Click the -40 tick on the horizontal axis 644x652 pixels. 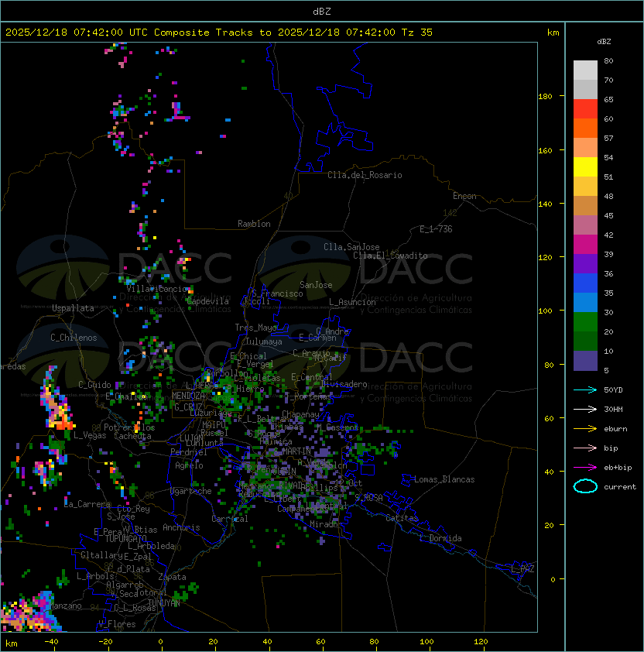tap(51, 642)
